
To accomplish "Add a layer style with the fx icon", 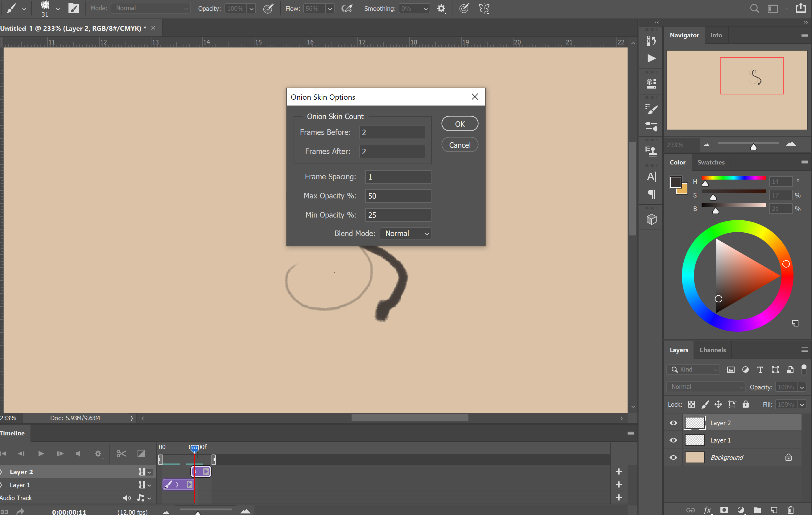I will click(707, 510).
